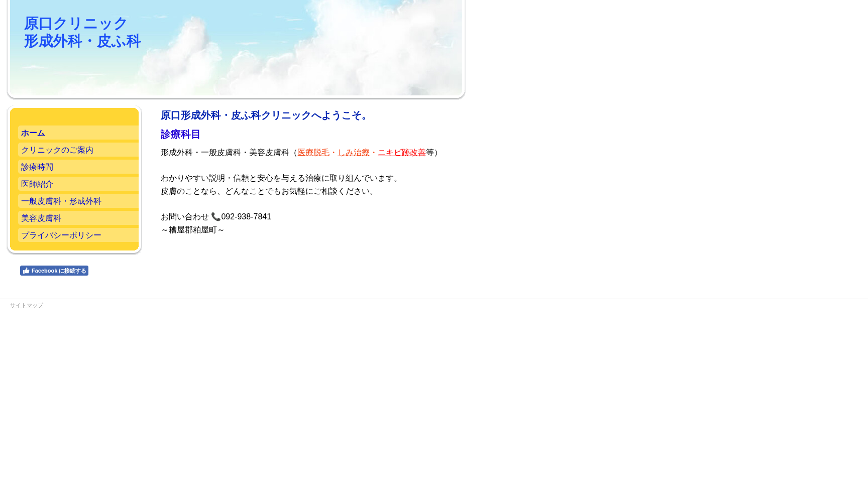The width and height of the screenshot is (868, 502).
Task: Select ホーム in the sidebar menu
Action: tap(33, 133)
